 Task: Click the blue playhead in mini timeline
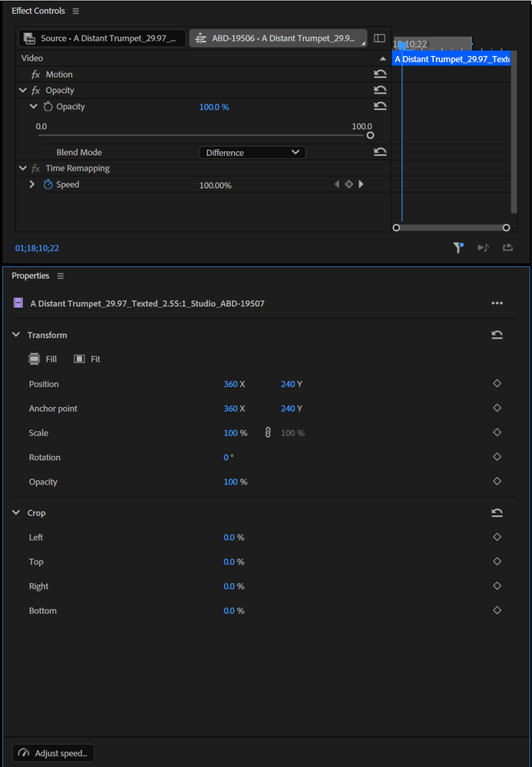401,45
